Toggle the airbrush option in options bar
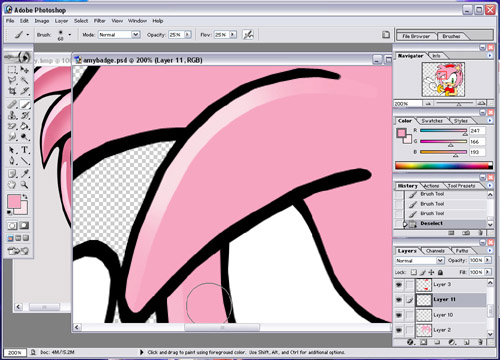Screen dimensions: 500x360 click(248, 35)
